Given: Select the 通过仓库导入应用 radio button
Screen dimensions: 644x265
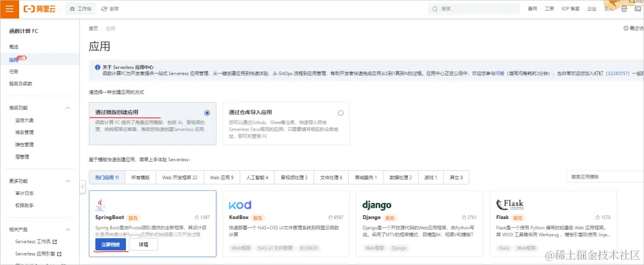Looking at the screenshot, I should (340, 113).
